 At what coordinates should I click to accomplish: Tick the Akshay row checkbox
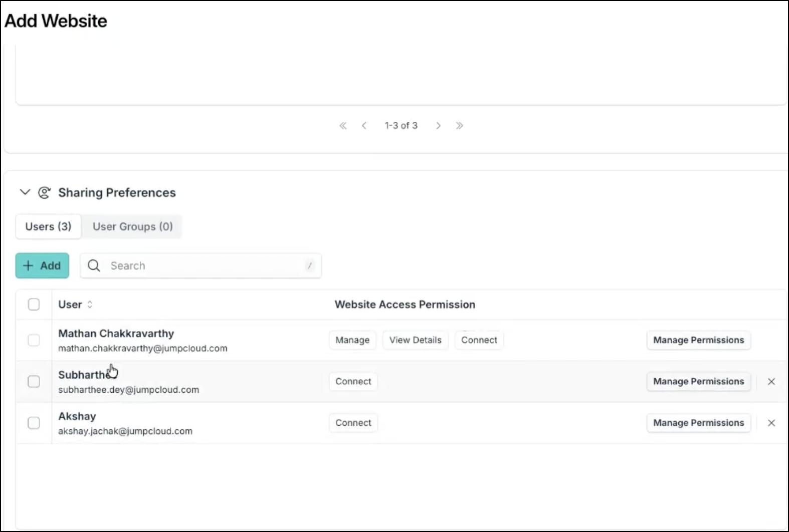click(34, 423)
